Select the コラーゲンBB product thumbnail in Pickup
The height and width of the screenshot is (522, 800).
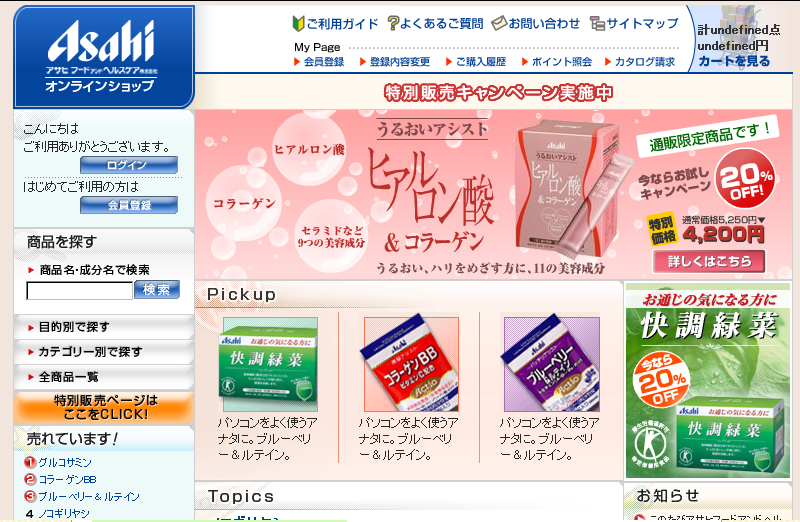pyautogui.click(x=411, y=364)
